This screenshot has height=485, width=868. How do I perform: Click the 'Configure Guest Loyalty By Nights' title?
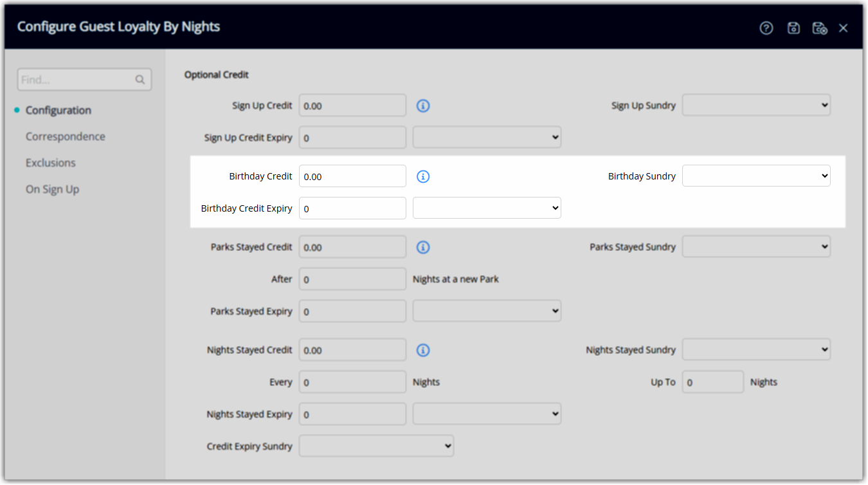[118, 26]
